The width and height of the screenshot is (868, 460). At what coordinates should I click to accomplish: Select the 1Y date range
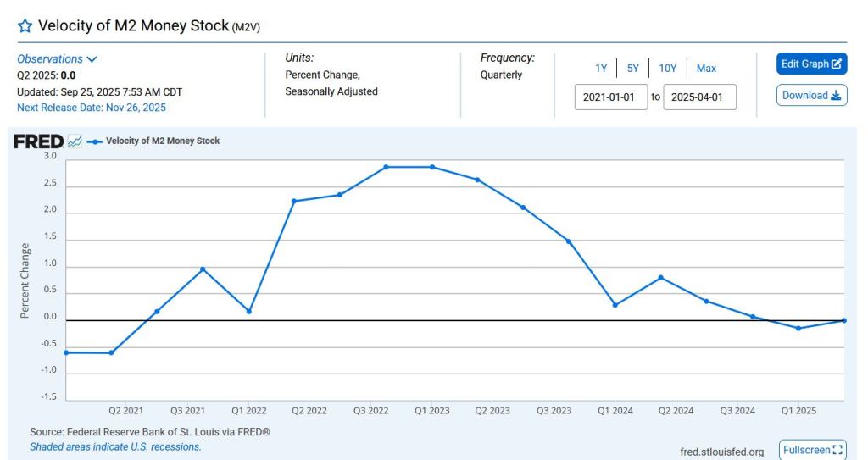[600, 69]
